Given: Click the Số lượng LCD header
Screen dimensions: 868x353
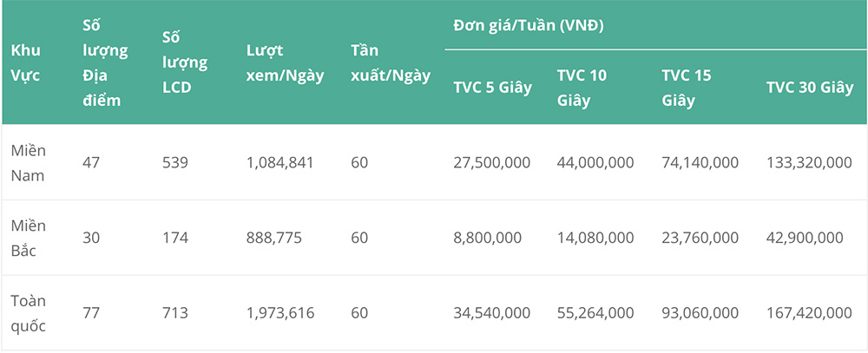Looking at the screenshot, I should 185,62.
